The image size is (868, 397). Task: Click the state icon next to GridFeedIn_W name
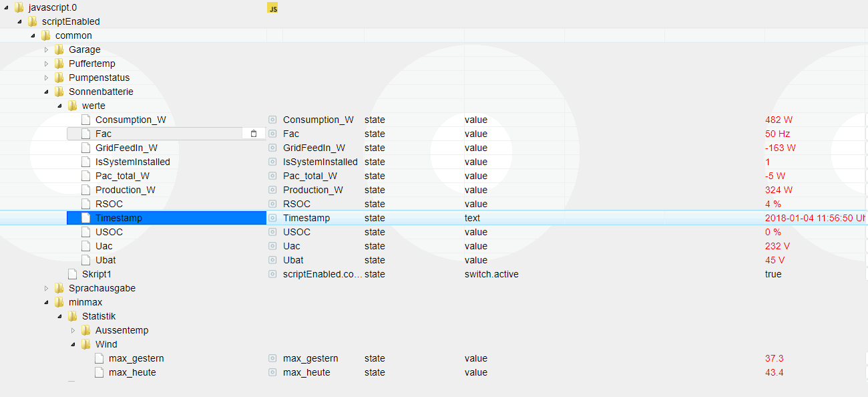coord(272,148)
